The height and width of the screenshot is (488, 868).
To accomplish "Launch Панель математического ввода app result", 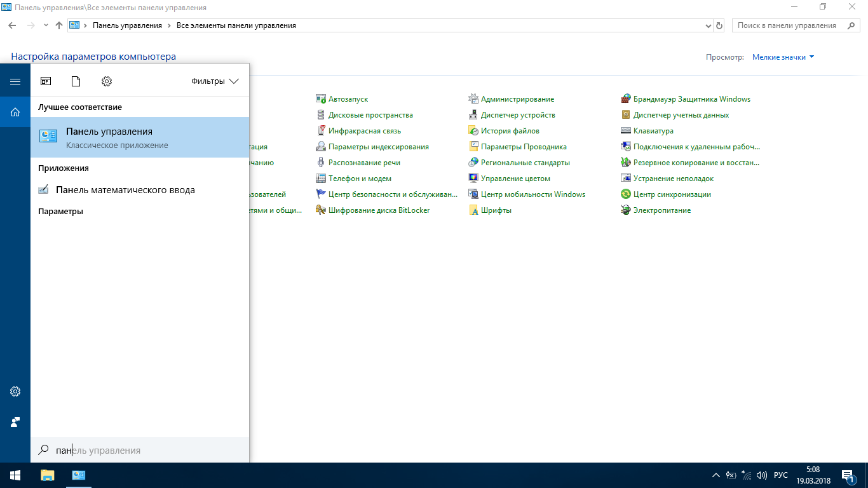I will [125, 190].
